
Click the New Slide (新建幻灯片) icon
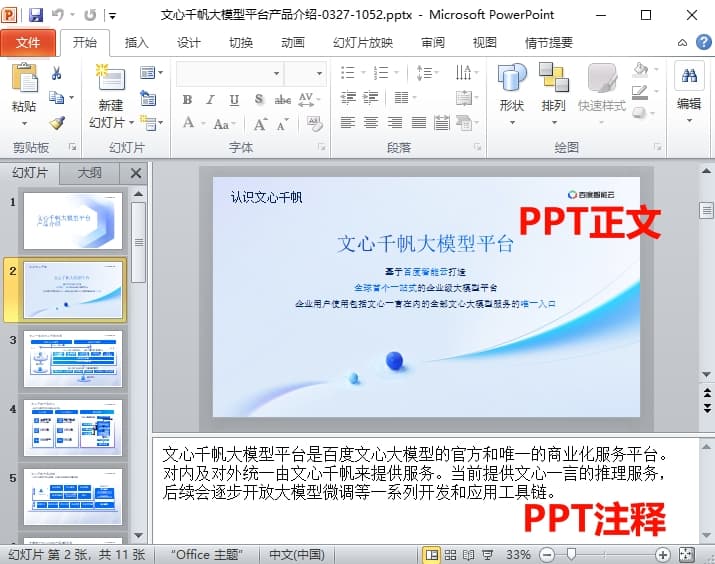point(110,78)
